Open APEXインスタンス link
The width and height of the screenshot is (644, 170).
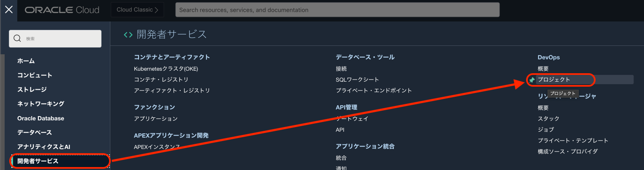[157, 147]
